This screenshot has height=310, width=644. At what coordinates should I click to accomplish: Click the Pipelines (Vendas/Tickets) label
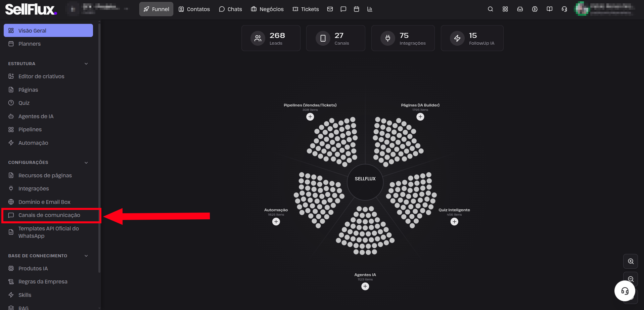(x=310, y=105)
